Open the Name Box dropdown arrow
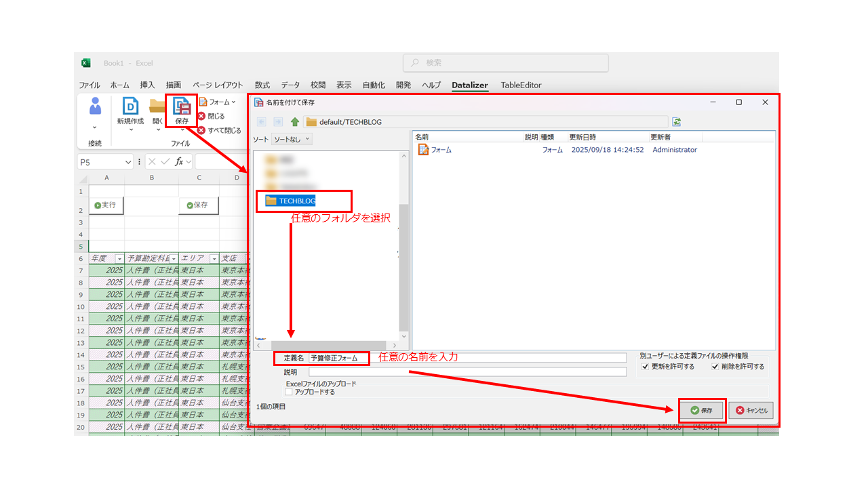Viewport: 868px width, 488px height. click(x=128, y=162)
